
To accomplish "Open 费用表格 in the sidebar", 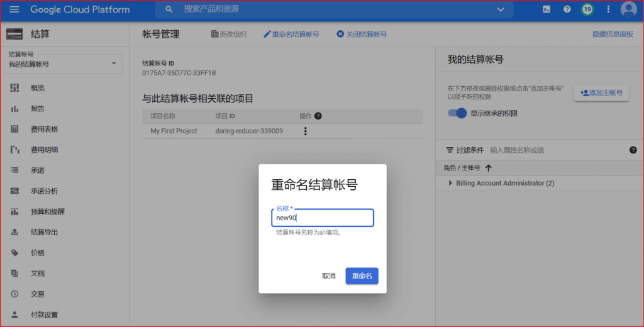I will [x=45, y=129].
